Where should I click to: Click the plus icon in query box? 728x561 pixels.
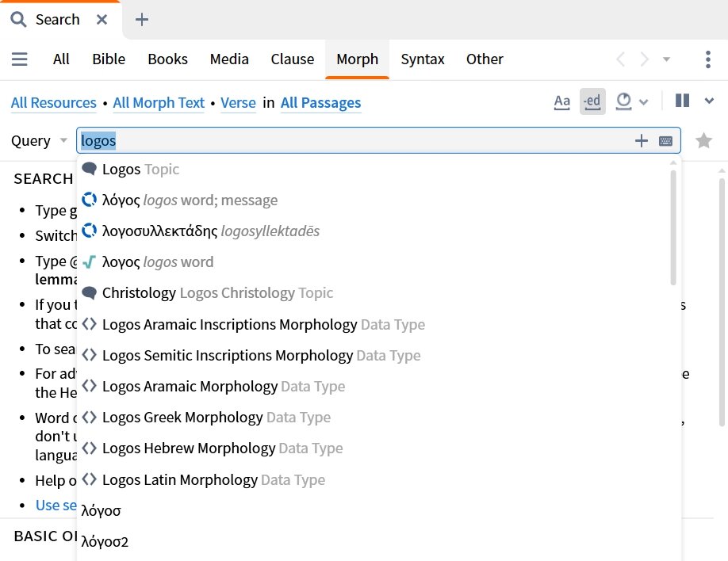point(642,140)
